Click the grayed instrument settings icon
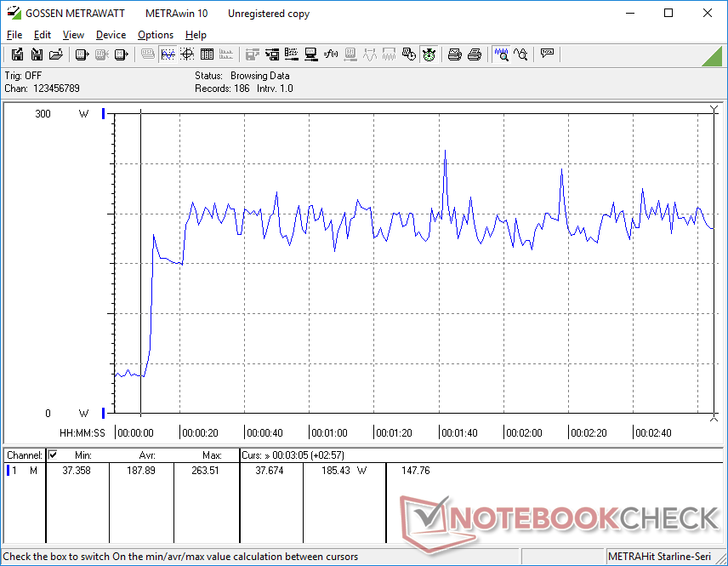The width and height of the screenshot is (728, 566). click(x=350, y=54)
